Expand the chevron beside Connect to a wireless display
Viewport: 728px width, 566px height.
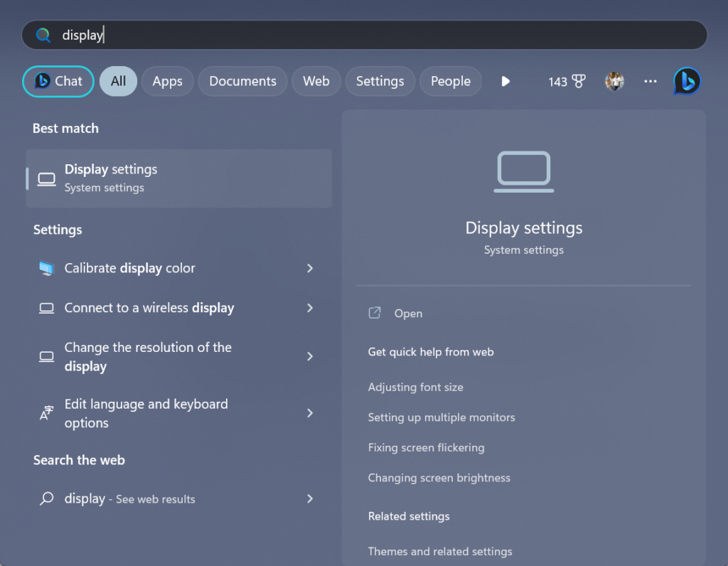(x=310, y=308)
